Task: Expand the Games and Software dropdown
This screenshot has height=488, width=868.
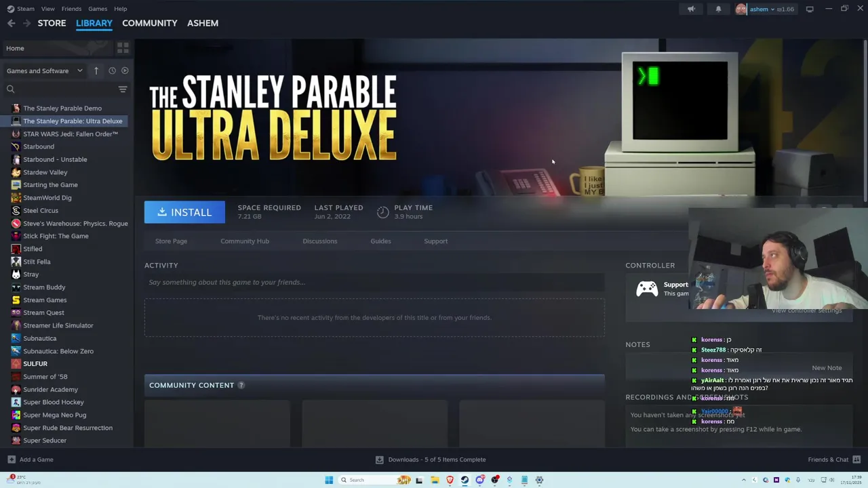Action: 45,70
